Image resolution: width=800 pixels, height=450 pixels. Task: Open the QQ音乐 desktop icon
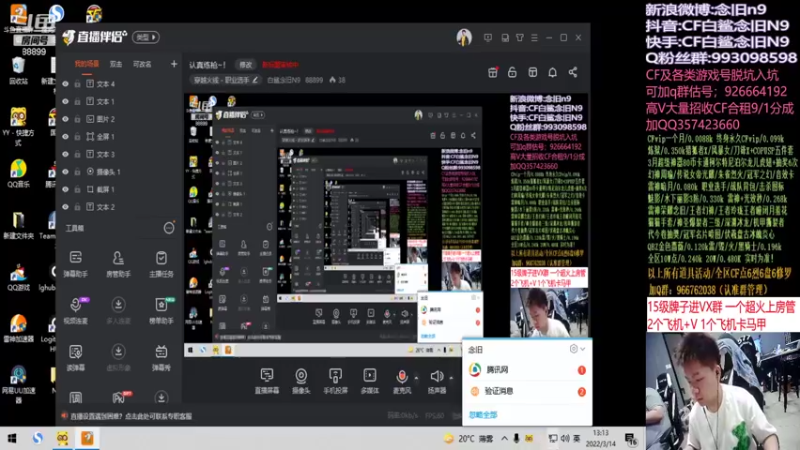(18, 173)
